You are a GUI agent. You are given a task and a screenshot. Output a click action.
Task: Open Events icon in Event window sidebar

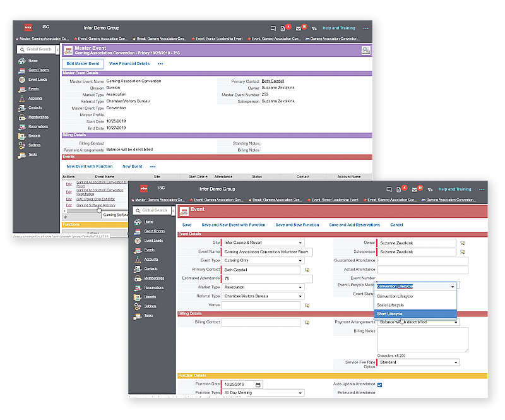[x=138, y=250]
